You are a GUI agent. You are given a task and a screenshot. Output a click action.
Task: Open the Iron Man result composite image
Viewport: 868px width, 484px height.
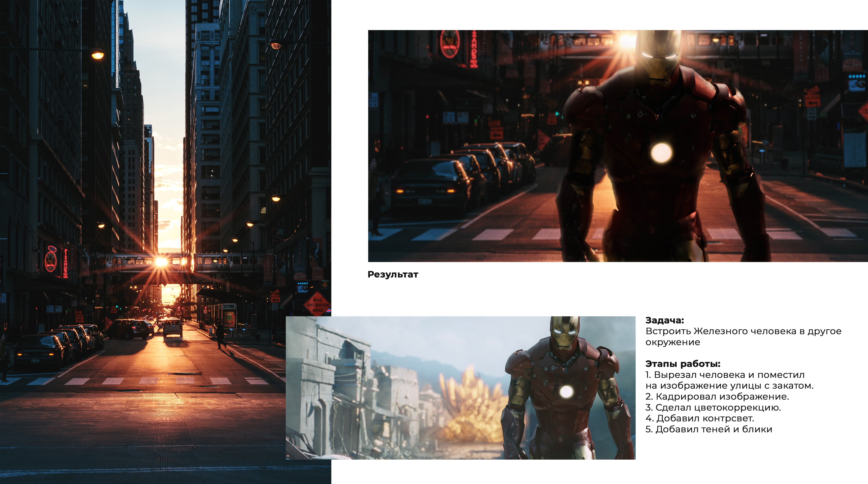point(618,146)
